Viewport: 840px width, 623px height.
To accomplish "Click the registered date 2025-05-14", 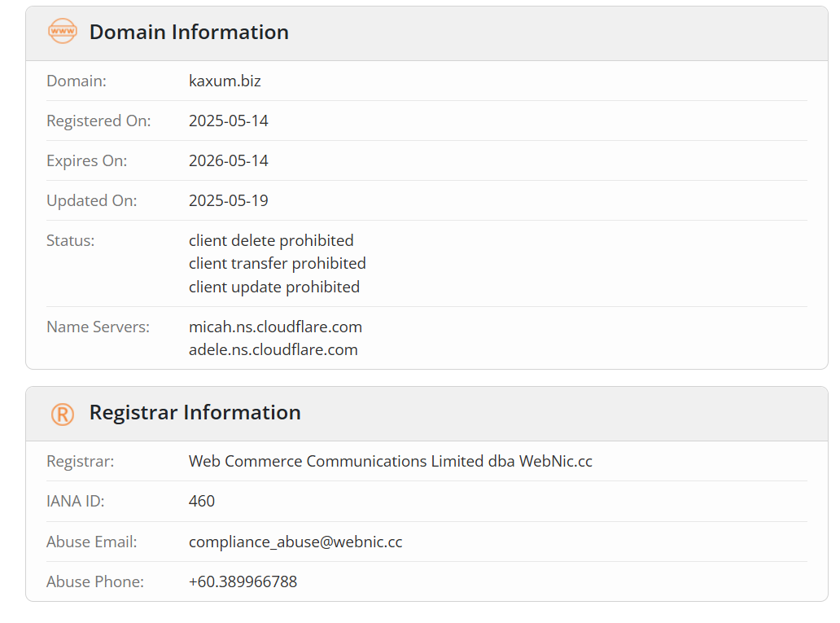I will (228, 121).
